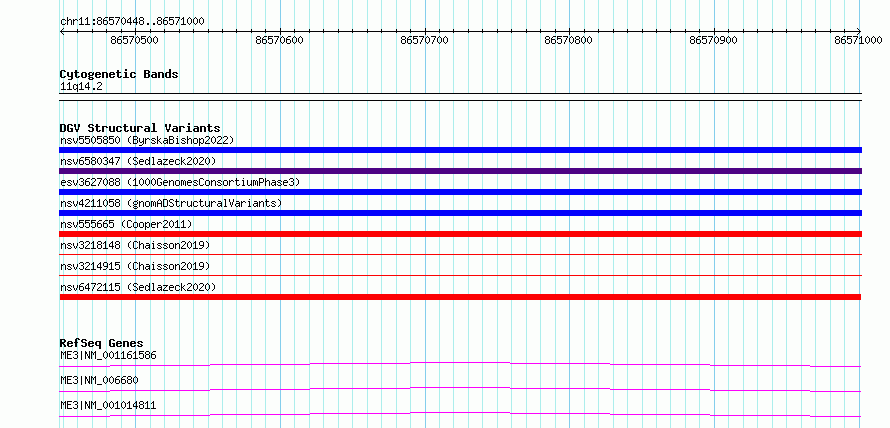Click the DGV Structural Variants track title
The width and height of the screenshot is (890, 428).
click(140, 128)
